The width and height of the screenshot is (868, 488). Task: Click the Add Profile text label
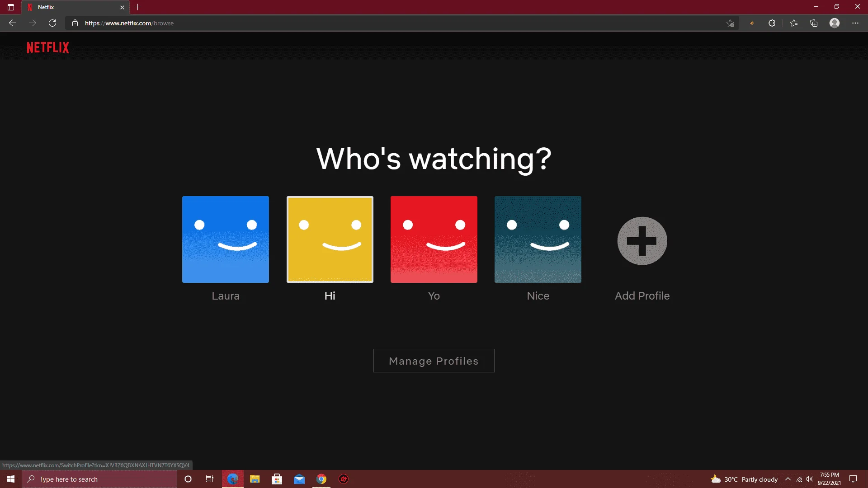click(x=642, y=296)
